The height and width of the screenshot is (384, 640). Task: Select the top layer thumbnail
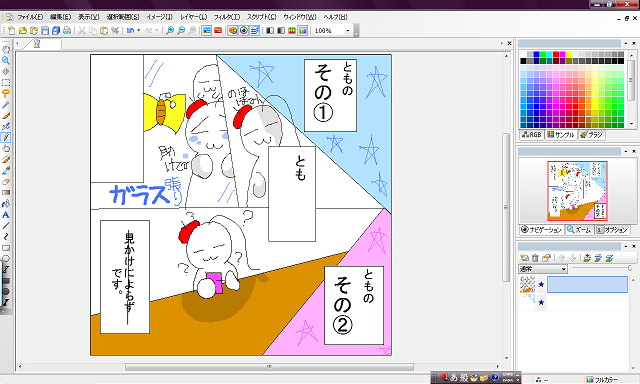527,284
